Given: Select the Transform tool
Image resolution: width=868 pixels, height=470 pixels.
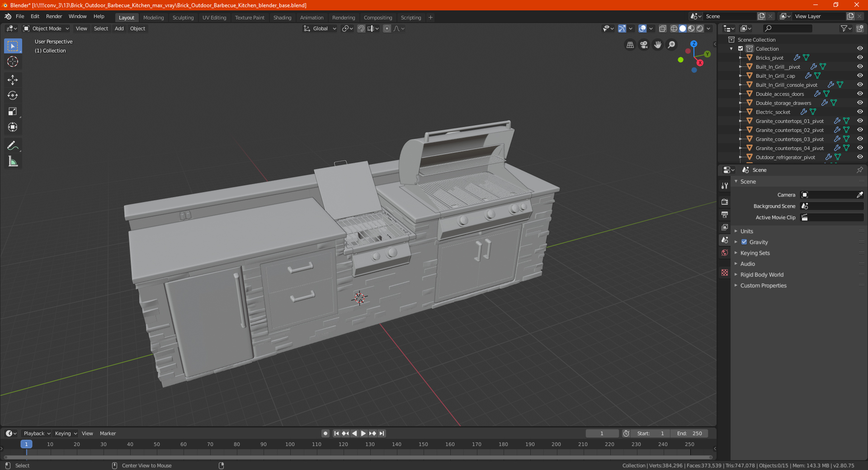Looking at the screenshot, I should (x=13, y=127).
